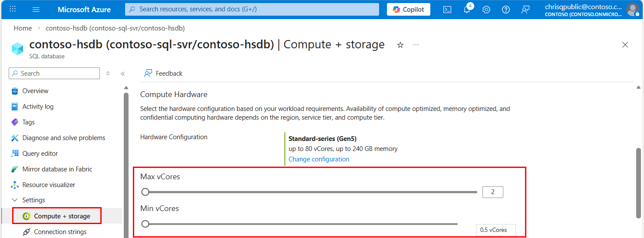644x238 pixels.
Task: Collapse the left sidebar menu
Action: [123, 74]
